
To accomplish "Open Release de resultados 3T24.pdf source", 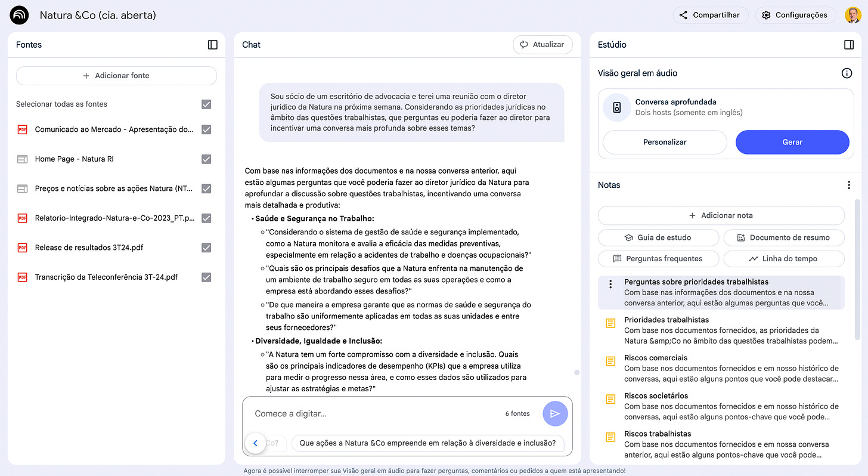I will pyautogui.click(x=89, y=248).
